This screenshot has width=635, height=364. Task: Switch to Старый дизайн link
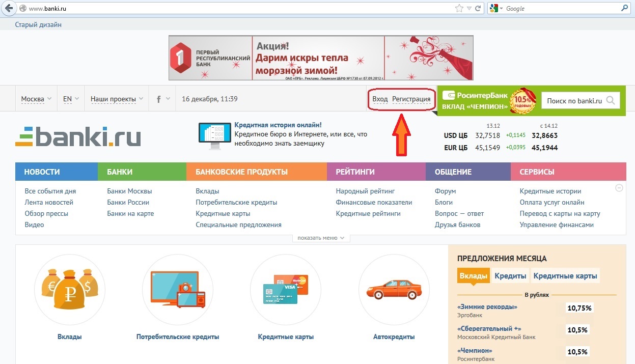(x=38, y=24)
